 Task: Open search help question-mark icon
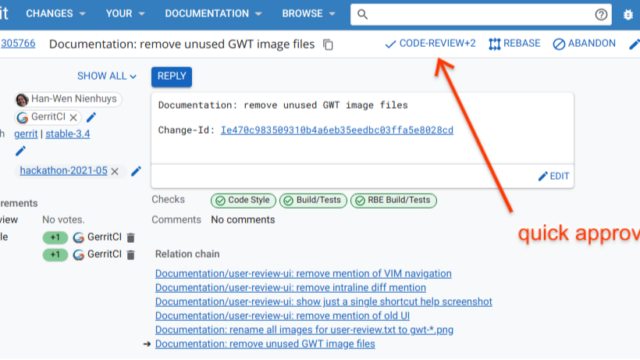click(x=601, y=15)
